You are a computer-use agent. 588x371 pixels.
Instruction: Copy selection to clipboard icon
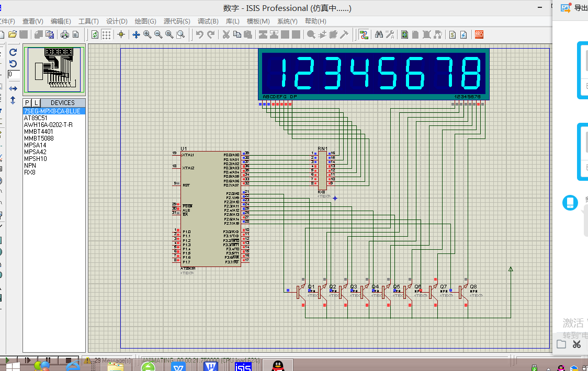237,35
